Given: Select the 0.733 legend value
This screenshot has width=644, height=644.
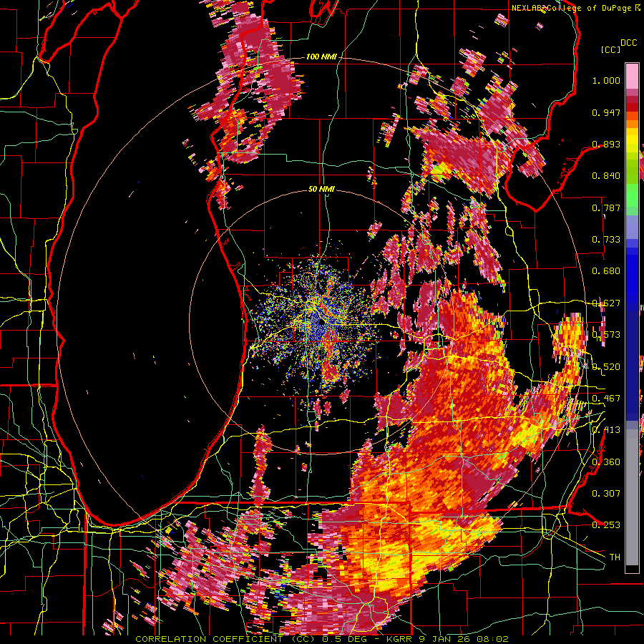Looking at the screenshot, I should 606,240.
